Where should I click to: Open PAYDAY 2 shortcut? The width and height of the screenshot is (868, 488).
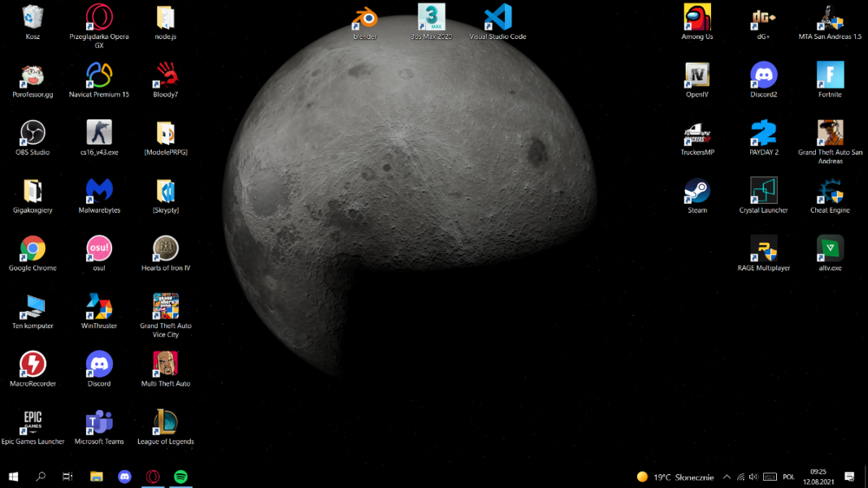pyautogui.click(x=763, y=138)
